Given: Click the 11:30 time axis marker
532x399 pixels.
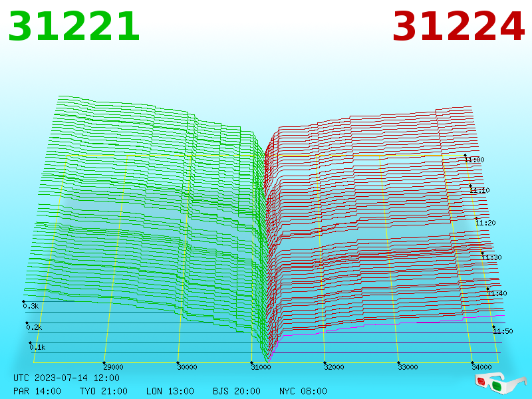Looking at the screenshot, I should pos(491,257).
